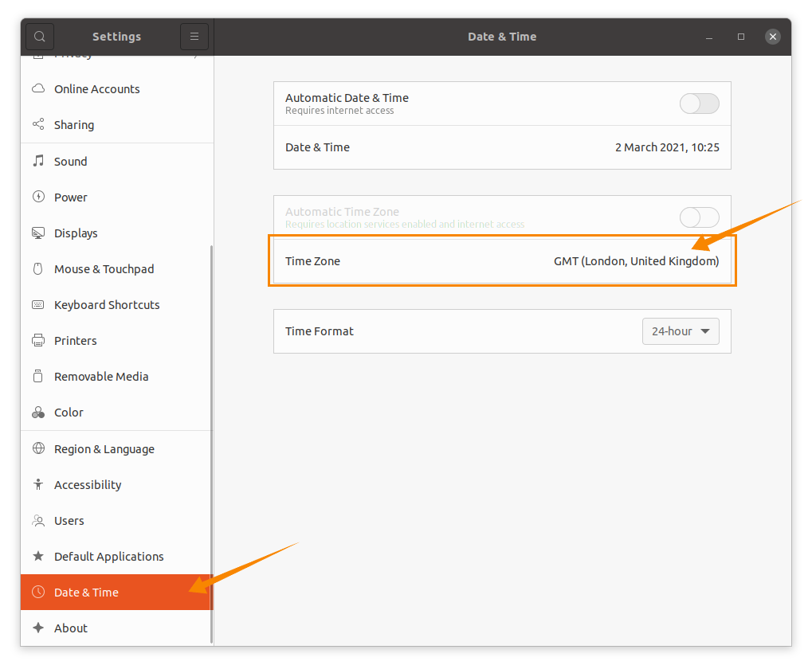The image size is (812, 669).
Task: Open Default Applications settings
Action: click(117, 557)
